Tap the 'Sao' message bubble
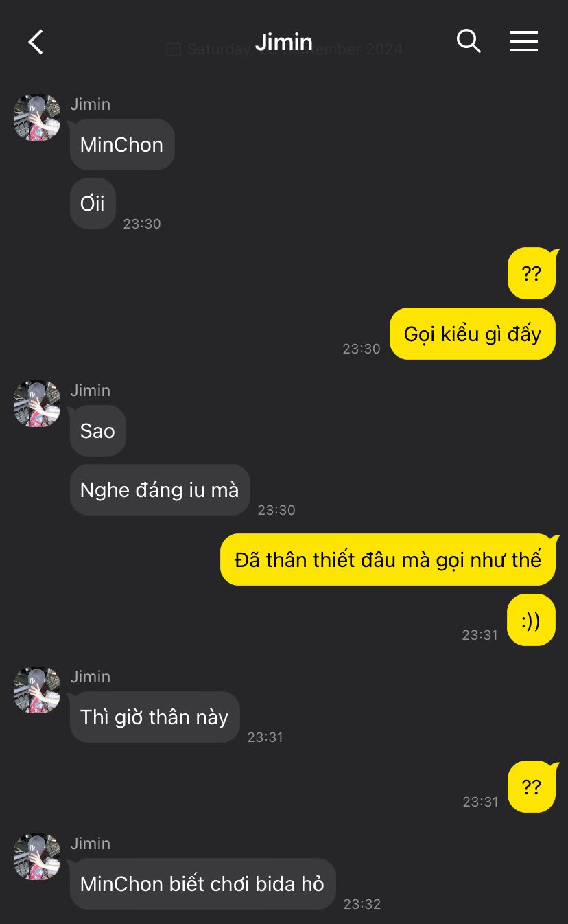568x924 pixels. (x=97, y=430)
